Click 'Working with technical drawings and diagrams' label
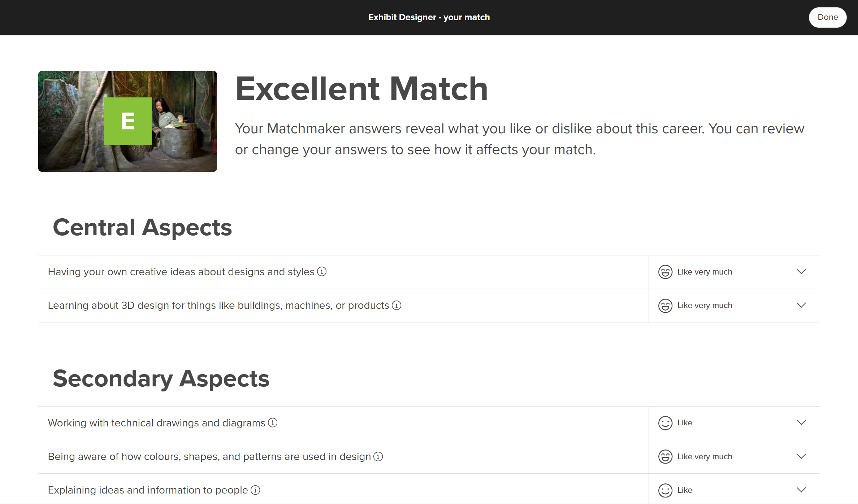This screenshot has width=858, height=504. click(x=156, y=423)
